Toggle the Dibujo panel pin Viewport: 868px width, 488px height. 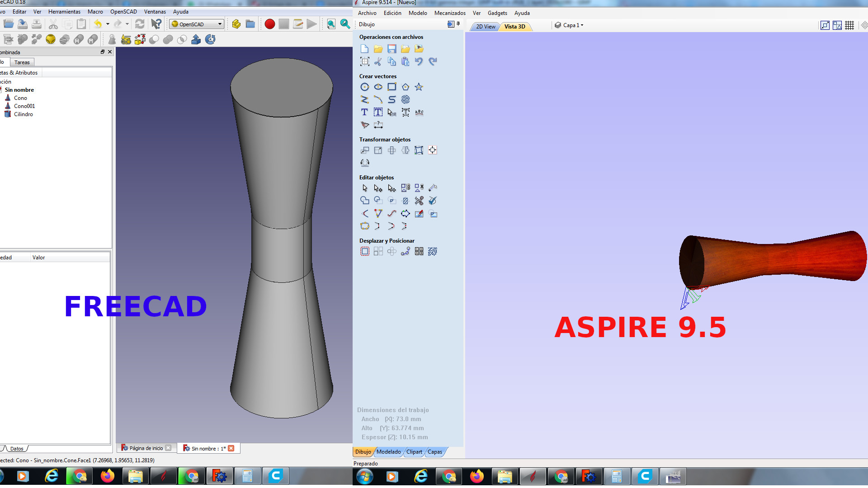point(458,24)
